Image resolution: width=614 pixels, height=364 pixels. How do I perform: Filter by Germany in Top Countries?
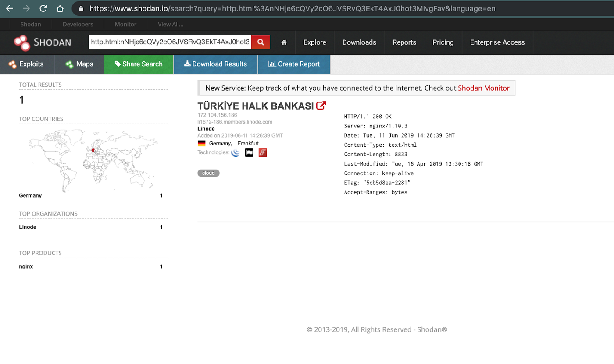(30, 195)
